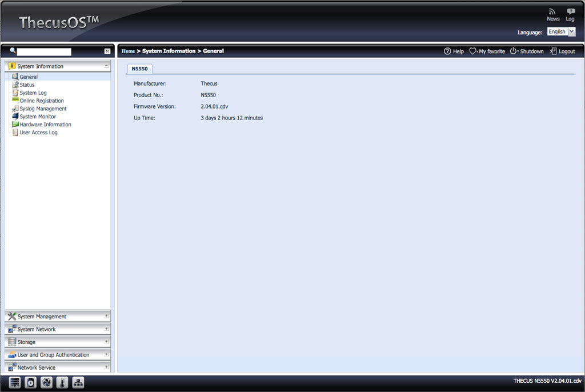The width and height of the screenshot is (585, 392).
Task: Click the search magnifier icon
Action: click(13, 51)
